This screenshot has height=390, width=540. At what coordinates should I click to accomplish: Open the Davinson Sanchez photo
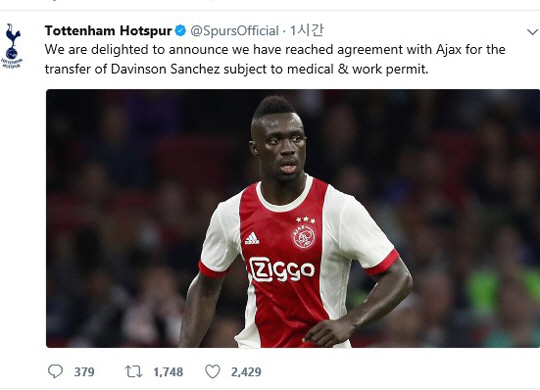[x=293, y=218]
